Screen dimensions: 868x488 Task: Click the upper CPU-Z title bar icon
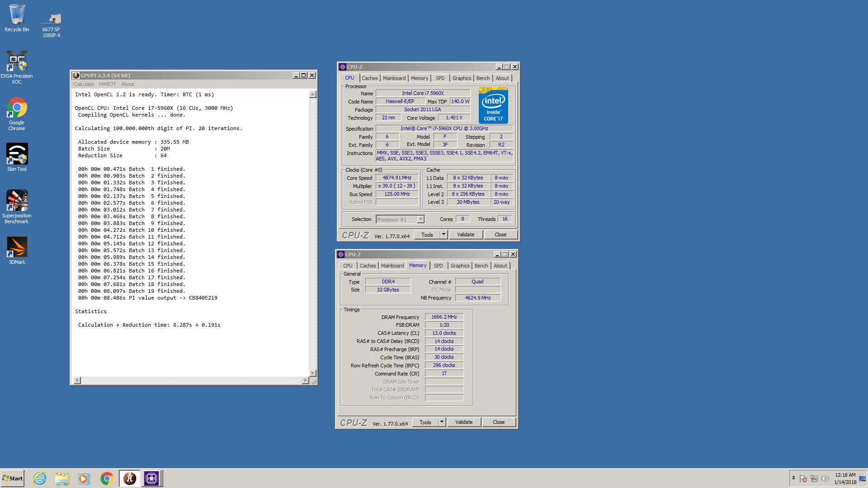coord(343,67)
